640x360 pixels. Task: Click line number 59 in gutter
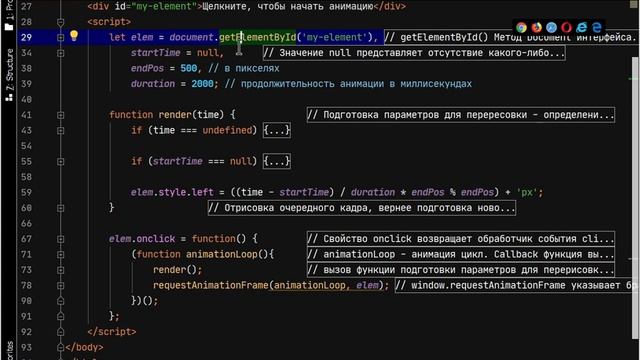coord(26,192)
